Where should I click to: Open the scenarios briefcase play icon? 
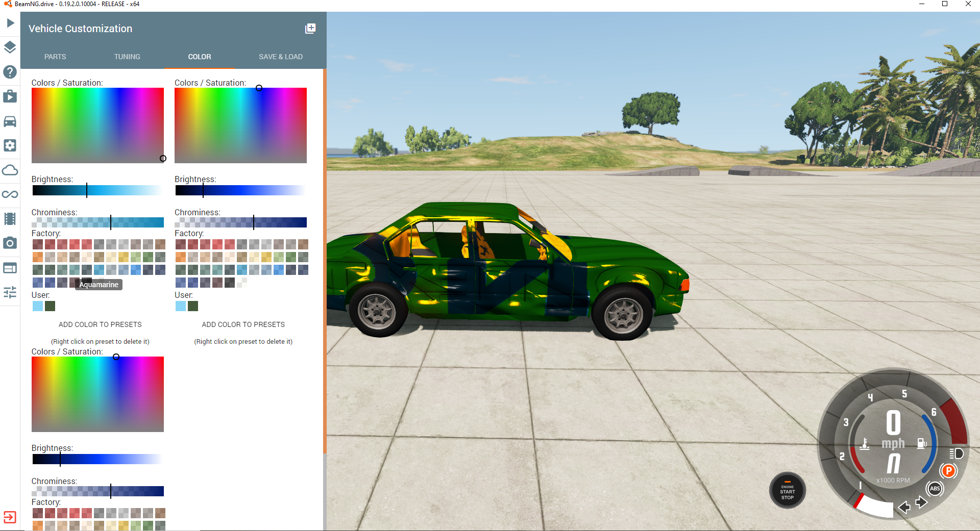10,96
